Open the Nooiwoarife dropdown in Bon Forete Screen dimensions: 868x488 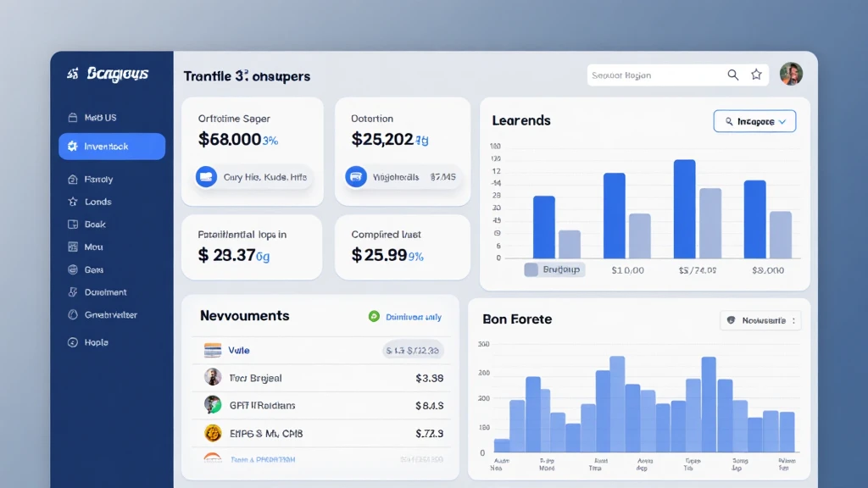coord(760,320)
